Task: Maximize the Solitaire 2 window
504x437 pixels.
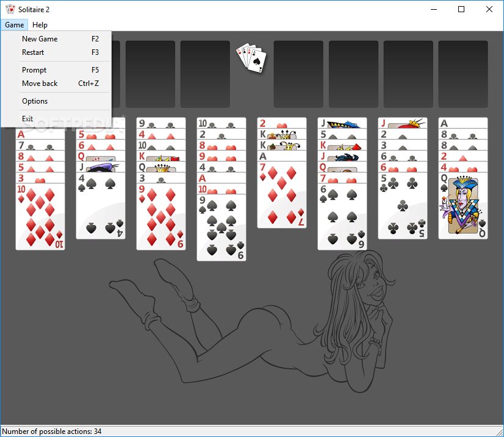Action: click(x=461, y=9)
